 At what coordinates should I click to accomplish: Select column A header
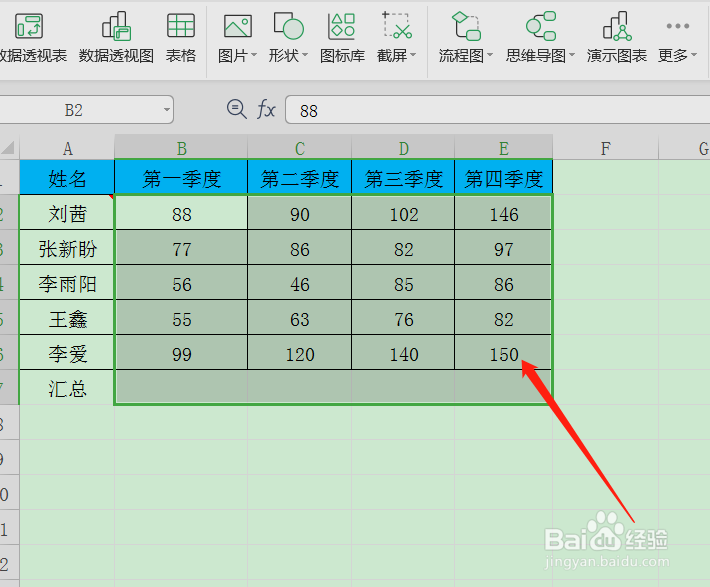click(x=67, y=148)
